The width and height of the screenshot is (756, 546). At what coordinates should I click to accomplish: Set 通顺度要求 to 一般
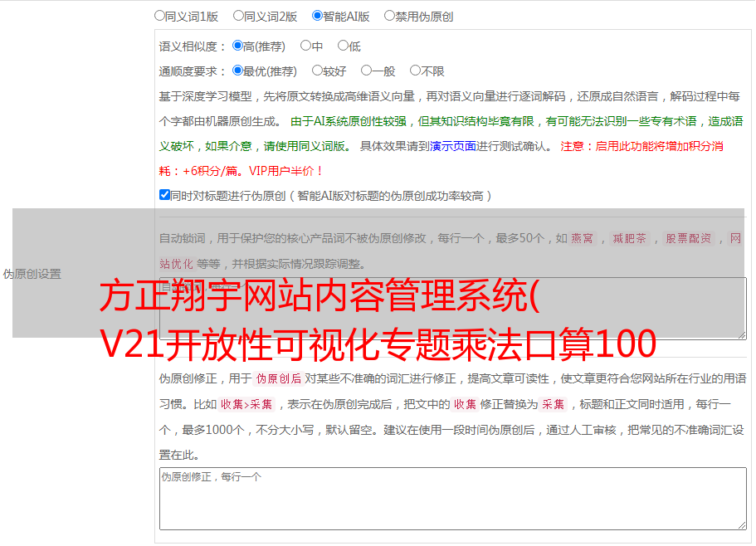coord(367,71)
